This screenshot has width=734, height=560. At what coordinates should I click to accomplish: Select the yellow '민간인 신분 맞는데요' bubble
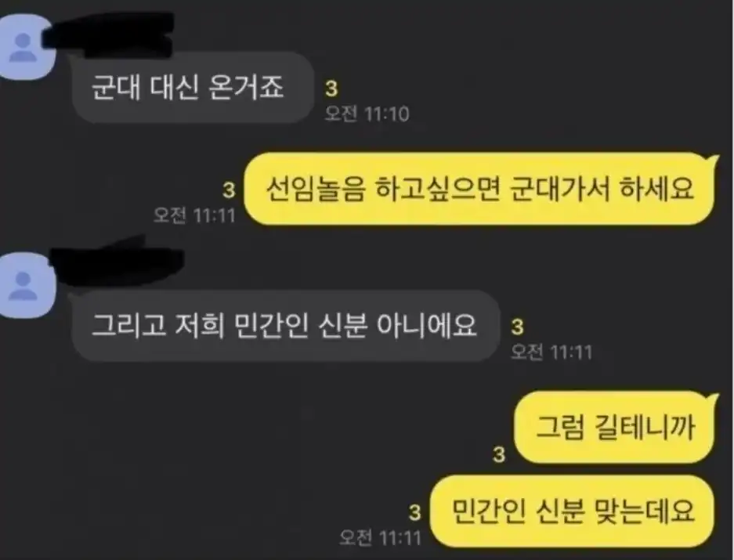click(x=572, y=511)
